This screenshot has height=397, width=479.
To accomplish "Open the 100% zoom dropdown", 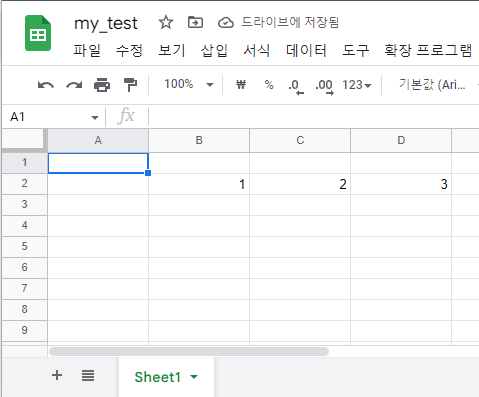I will (x=189, y=84).
